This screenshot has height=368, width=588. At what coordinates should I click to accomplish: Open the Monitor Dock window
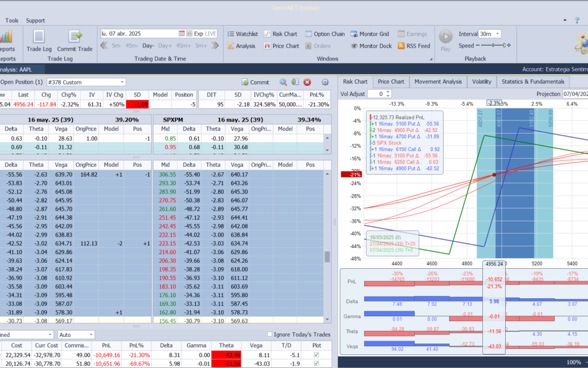[371, 46]
